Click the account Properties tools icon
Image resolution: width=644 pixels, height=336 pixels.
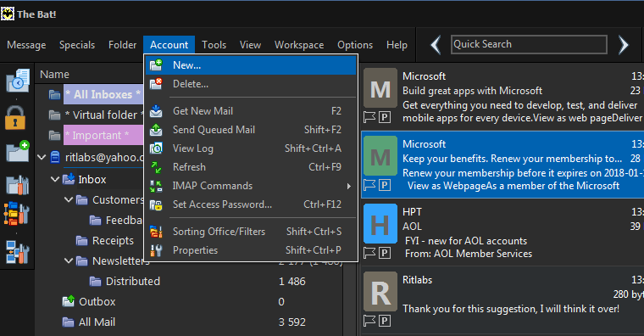(x=156, y=250)
